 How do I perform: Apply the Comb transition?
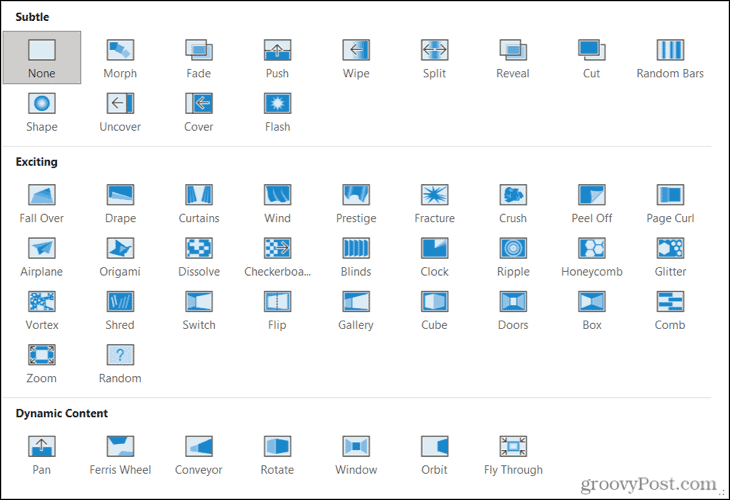click(670, 310)
